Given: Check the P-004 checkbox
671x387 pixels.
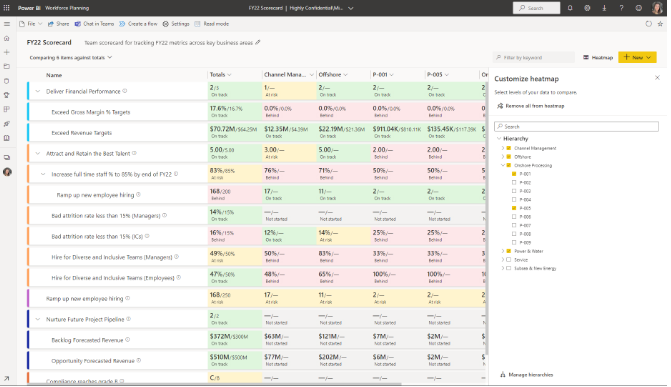Looking at the screenshot, I should (x=514, y=199).
